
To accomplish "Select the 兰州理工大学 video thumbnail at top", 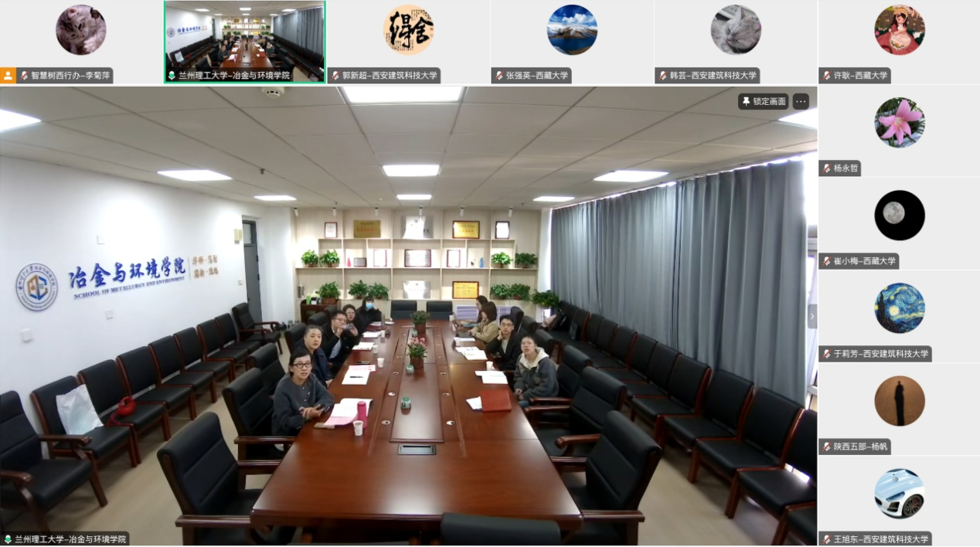I will 244,40.
